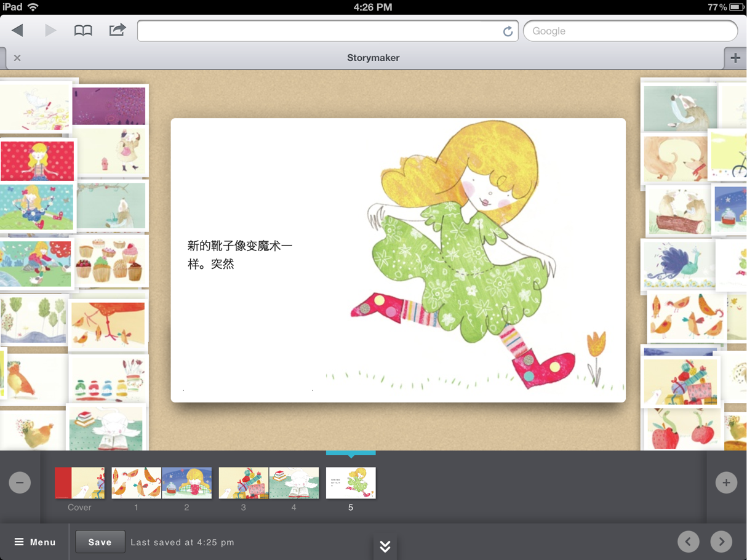
Task: Open a new tab with plus button
Action: (735, 58)
